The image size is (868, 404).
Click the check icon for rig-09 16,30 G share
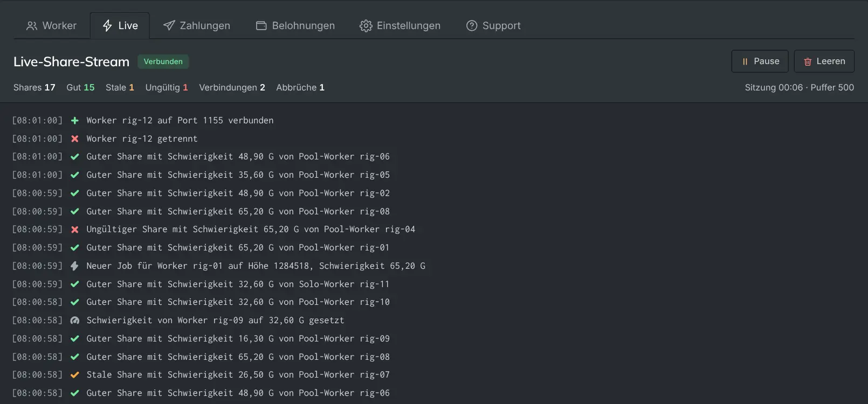coord(75,339)
